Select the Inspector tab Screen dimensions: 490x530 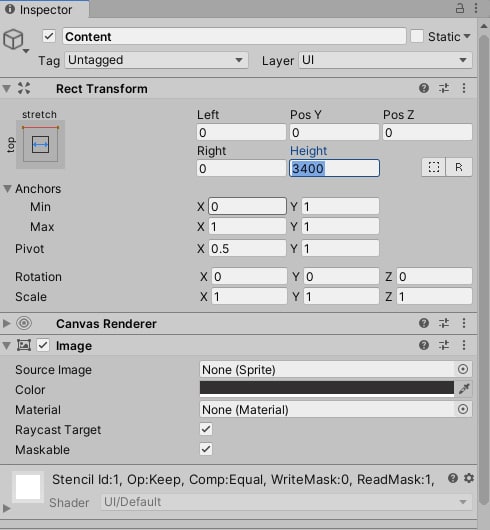click(45, 9)
